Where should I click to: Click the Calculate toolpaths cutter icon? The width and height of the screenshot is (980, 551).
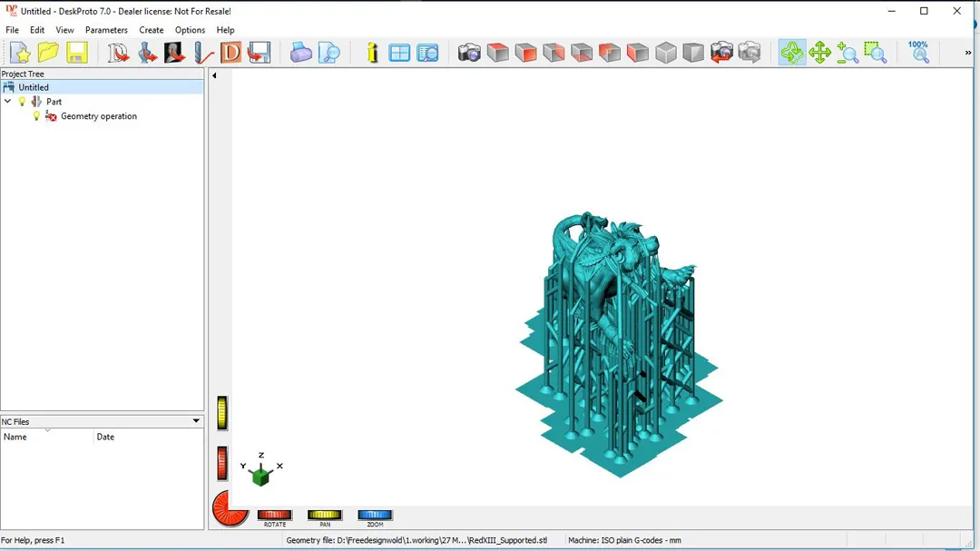[203, 53]
